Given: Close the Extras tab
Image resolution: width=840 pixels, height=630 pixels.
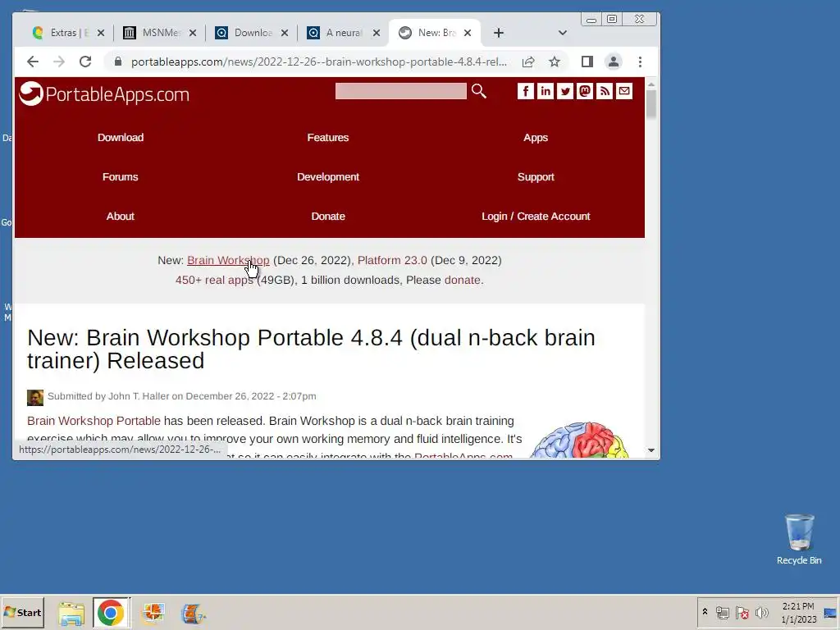Looking at the screenshot, I should pos(101,33).
